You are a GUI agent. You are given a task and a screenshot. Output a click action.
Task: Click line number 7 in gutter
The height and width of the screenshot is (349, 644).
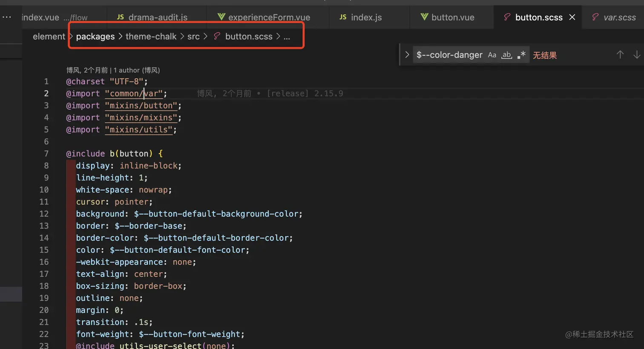coord(46,154)
